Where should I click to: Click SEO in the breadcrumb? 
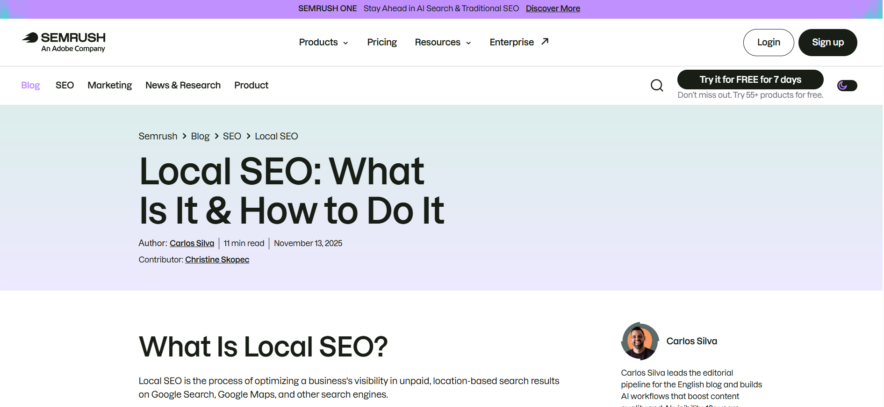point(232,136)
